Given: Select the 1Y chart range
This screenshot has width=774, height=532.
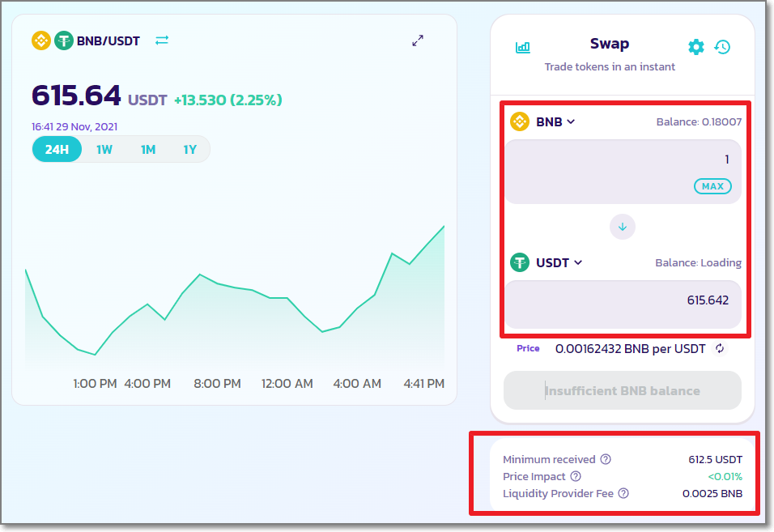Looking at the screenshot, I should (x=190, y=150).
